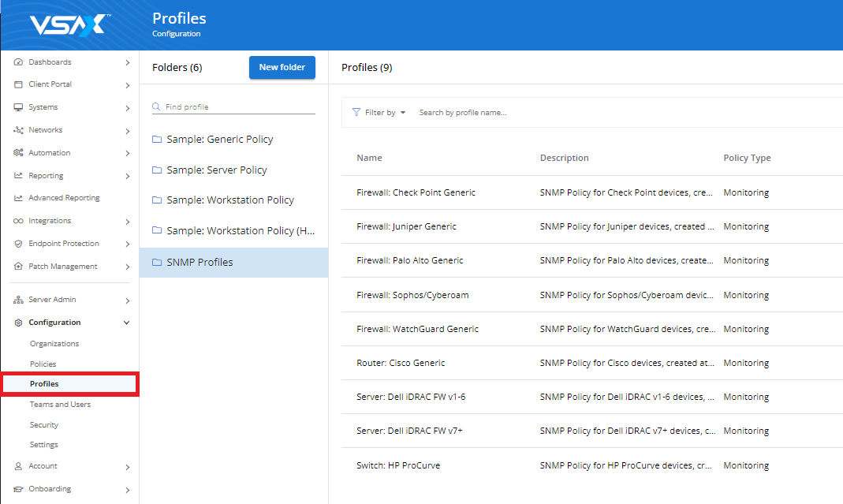Click the Networks nodes icon
This screenshot has width=843, height=504.
click(x=18, y=130)
